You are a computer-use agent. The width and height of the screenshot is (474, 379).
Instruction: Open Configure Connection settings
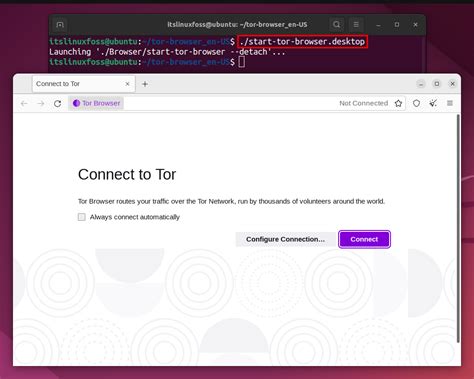pos(285,239)
